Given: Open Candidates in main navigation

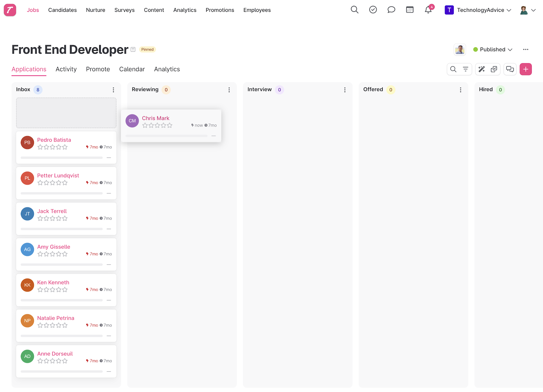Looking at the screenshot, I should 62,10.
